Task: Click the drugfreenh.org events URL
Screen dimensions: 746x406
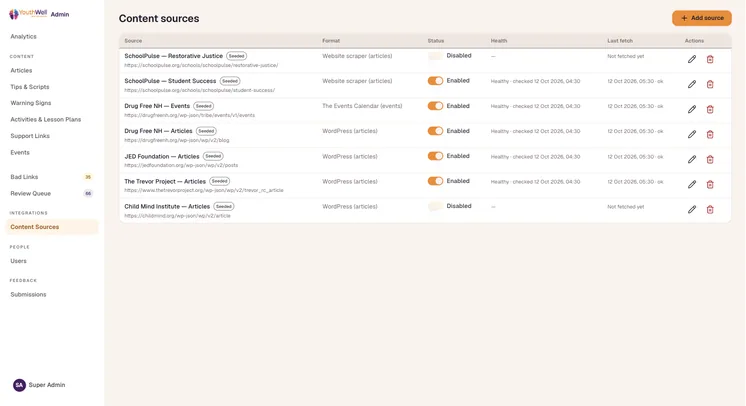Action: point(190,115)
